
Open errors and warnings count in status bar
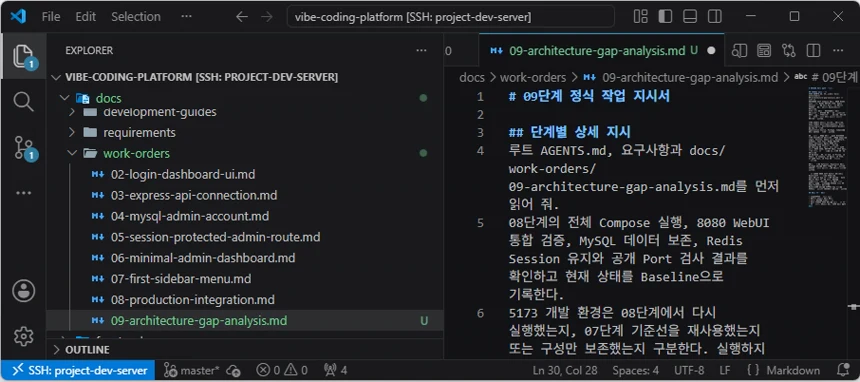pos(282,370)
